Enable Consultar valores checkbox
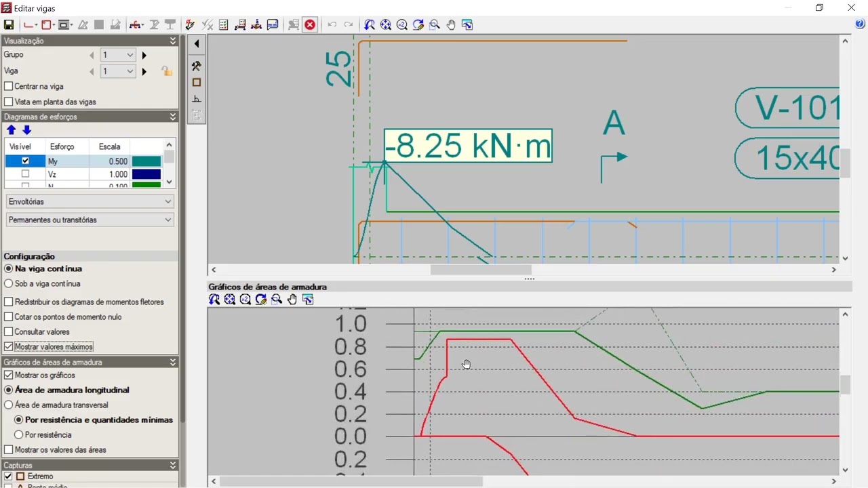The width and height of the screenshot is (868, 488). pos(9,331)
